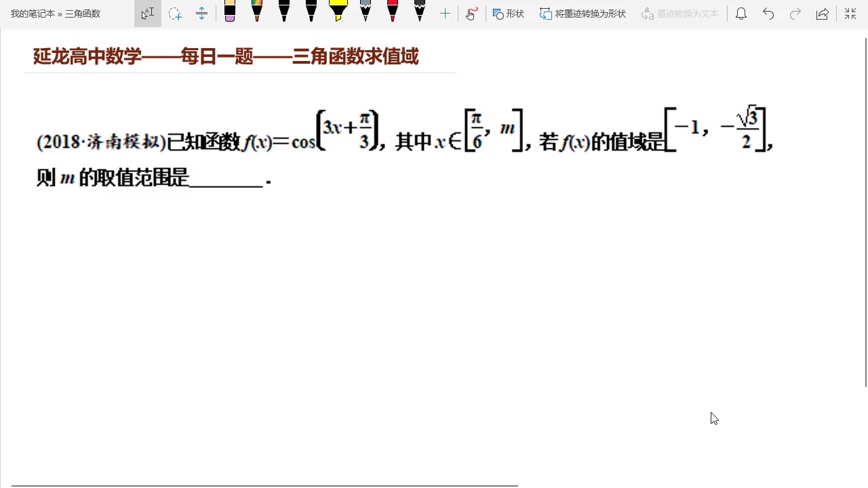Viewport: 868px width, 488px height.
Task: Exit full screen mode
Action: tap(850, 14)
